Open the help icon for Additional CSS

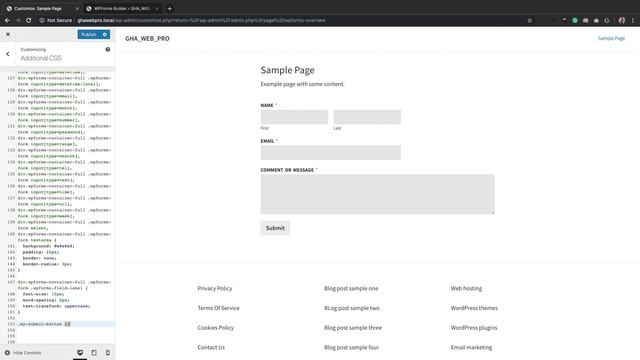pos(108,49)
